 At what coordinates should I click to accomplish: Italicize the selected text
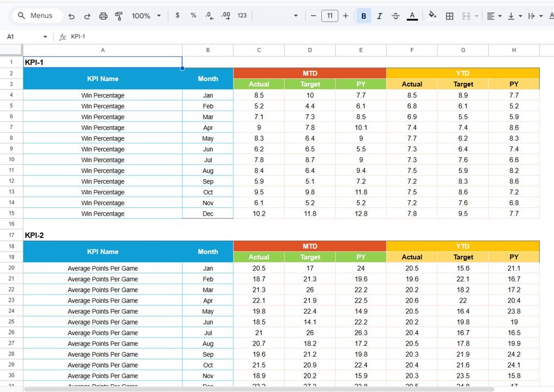point(379,15)
